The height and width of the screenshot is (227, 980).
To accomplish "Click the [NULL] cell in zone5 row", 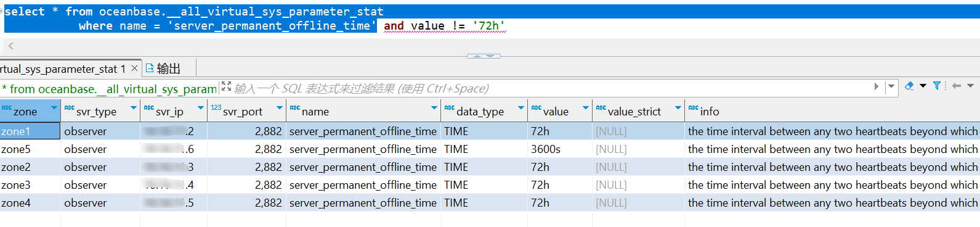I will tap(638, 149).
